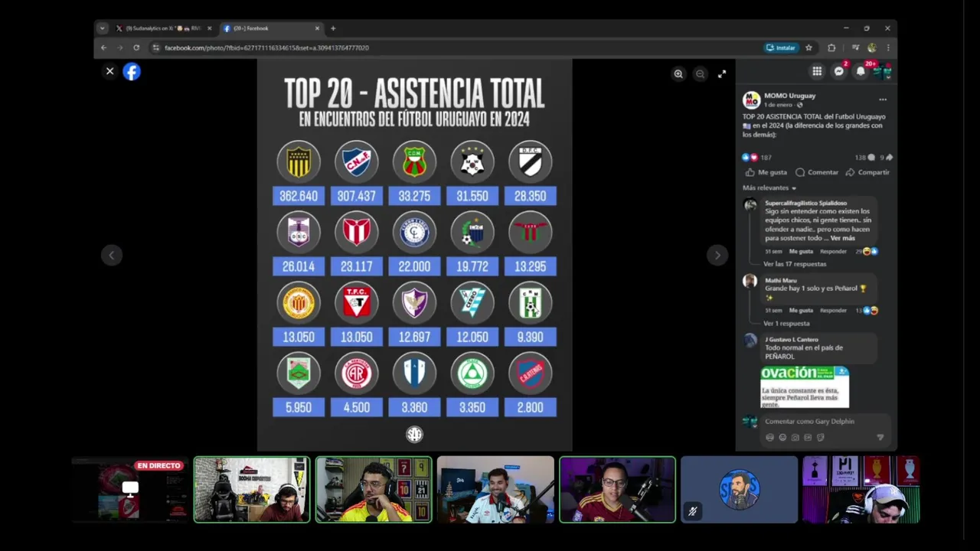
Task: Attach photo to comment
Action: [795, 438]
